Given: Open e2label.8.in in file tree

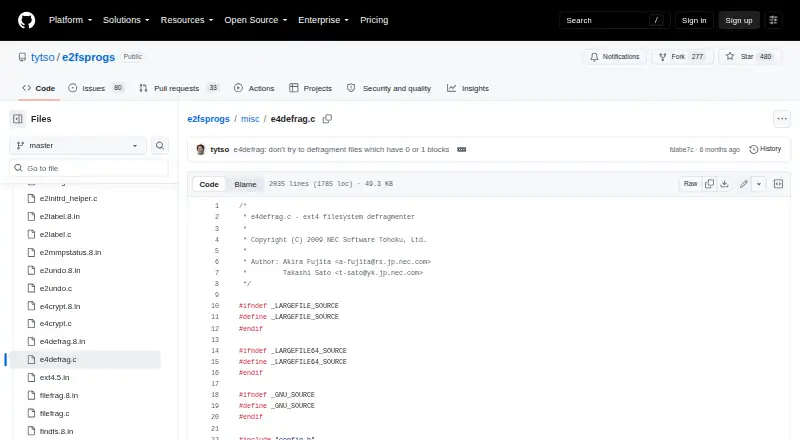Looking at the screenshot, I should pyautogui.click(x=60, y=216).
